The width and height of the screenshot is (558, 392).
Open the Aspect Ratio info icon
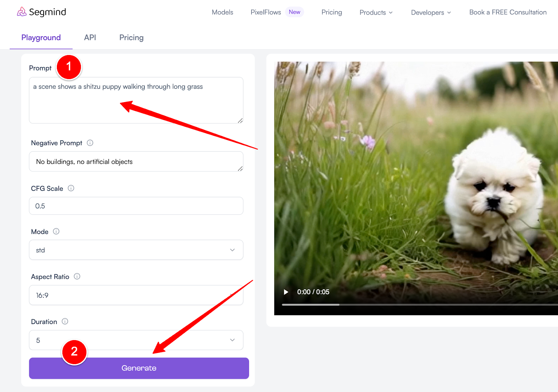point(77,276)
